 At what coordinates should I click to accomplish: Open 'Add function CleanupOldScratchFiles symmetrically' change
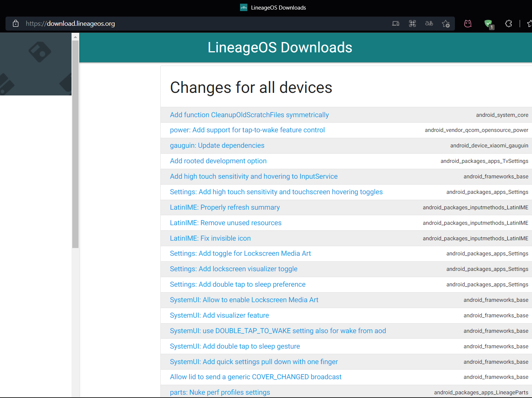[249, 115]
